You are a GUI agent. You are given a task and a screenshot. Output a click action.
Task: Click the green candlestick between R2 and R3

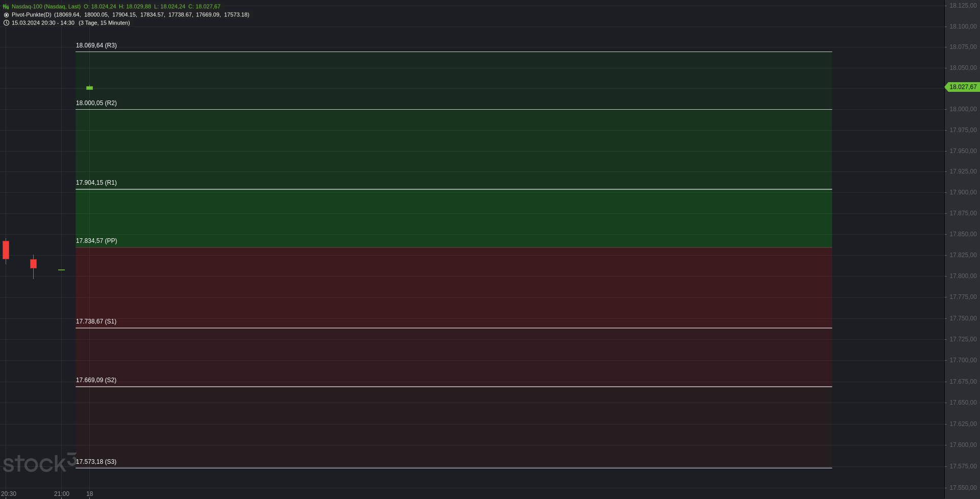coord(90,88)
